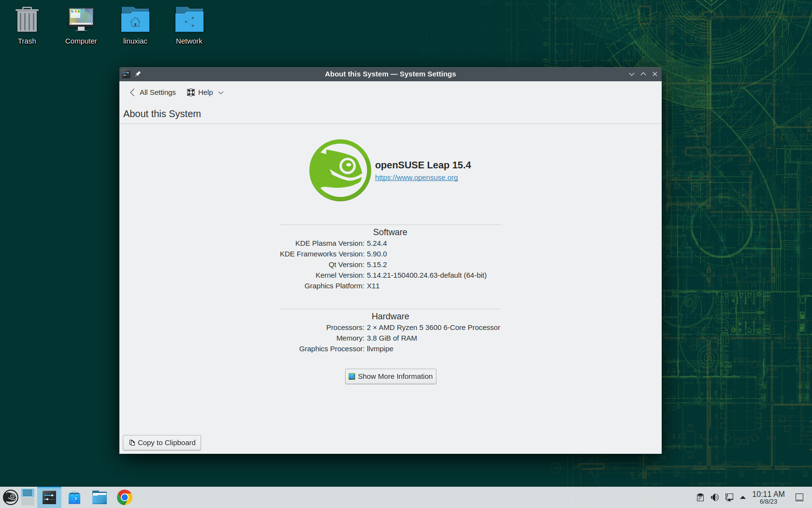812x508 pixels.
Task: Maximize the System Settings window
Action: [643, 74]
